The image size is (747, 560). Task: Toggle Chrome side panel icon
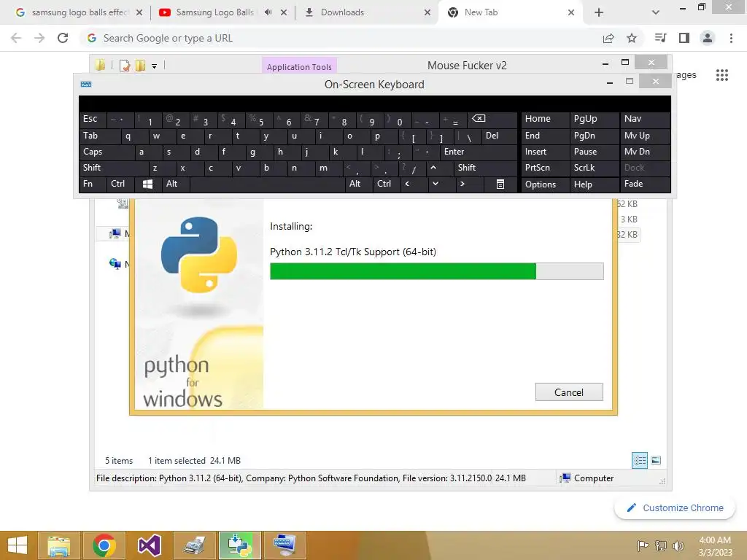pyautogui.click(x=684, y=38)
